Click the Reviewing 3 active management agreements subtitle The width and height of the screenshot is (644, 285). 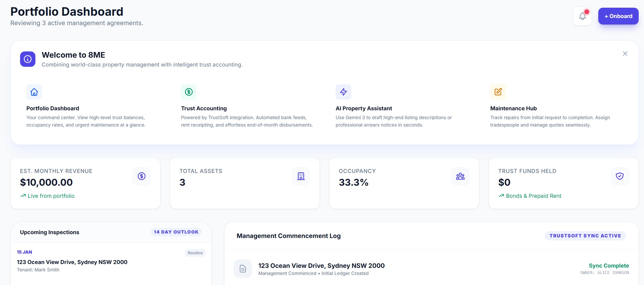[77, 23]
